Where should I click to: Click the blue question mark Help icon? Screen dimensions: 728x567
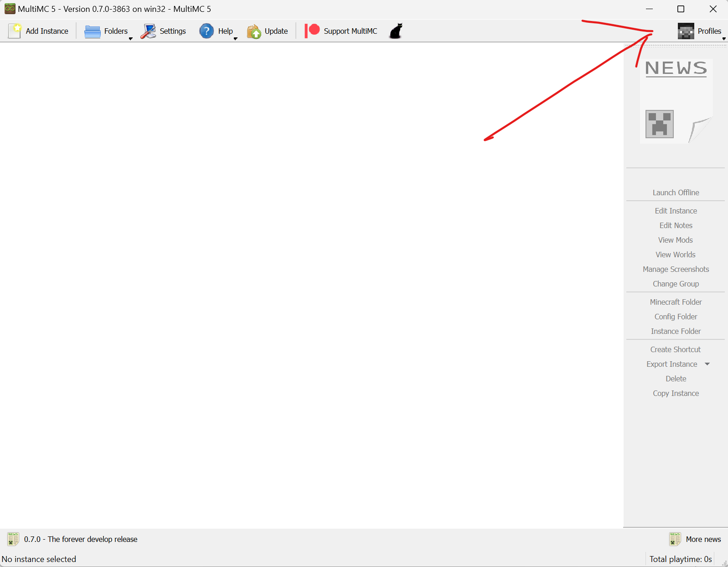207,31
